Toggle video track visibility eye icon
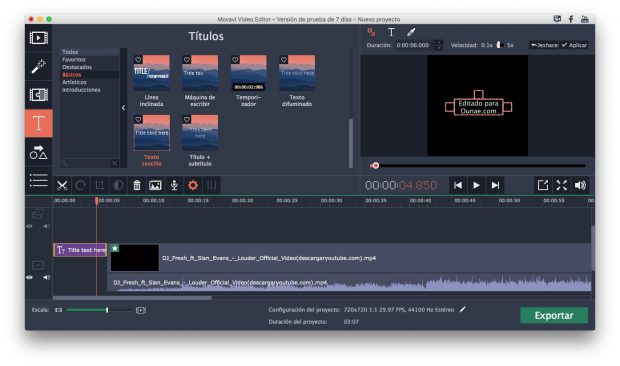The image size is (620, 366). 30,277
